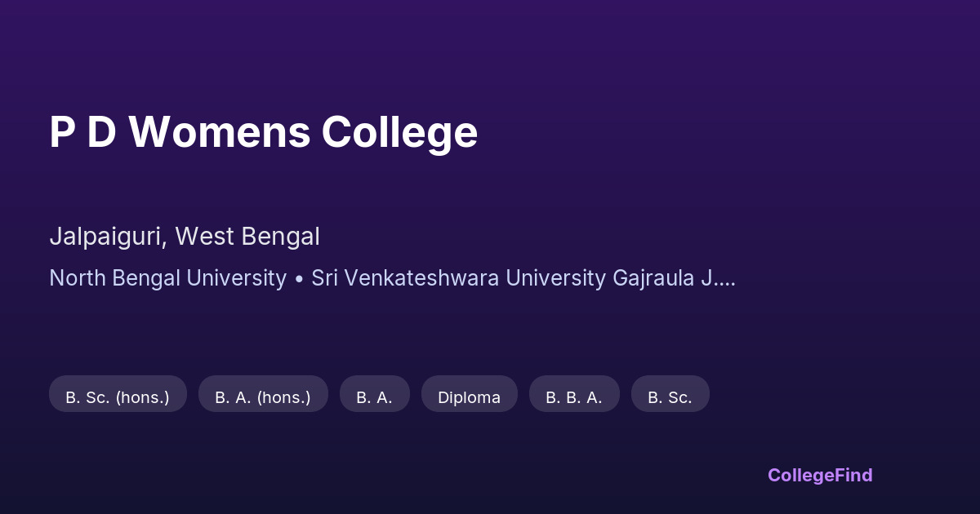Click the letter D in the heading

click(x=101, y=132)
